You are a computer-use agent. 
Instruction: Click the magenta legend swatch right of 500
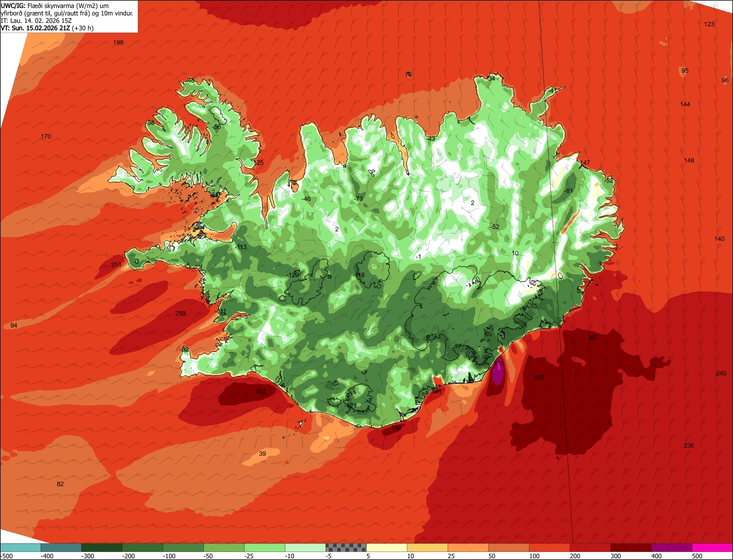[712, 547]
